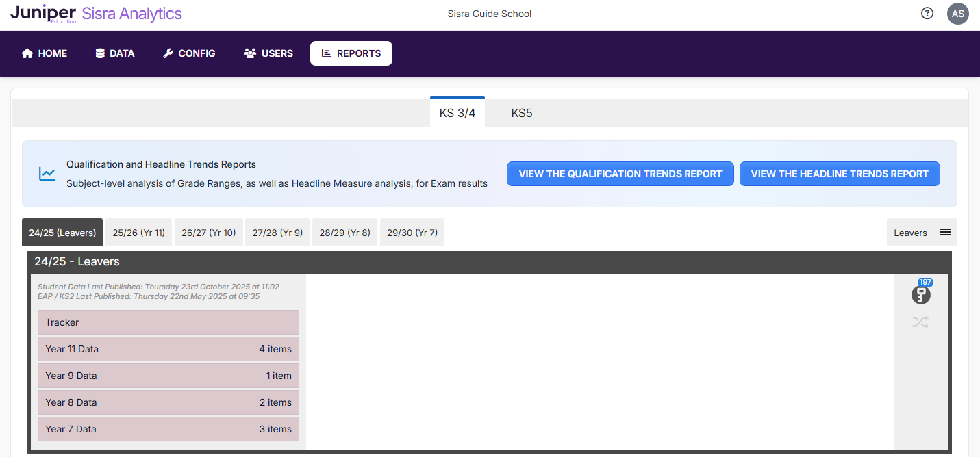Open the CONFIG menu
980x457 pixels.
coord(189,53)
